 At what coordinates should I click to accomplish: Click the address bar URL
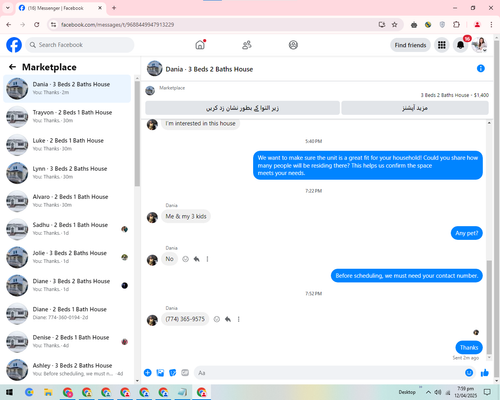[117, 25]
